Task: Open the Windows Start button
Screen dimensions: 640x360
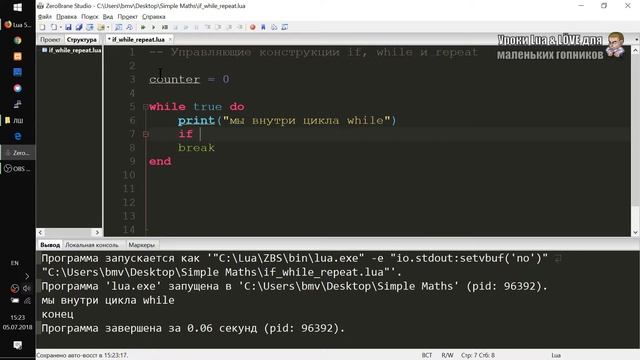Action: point(18,7)
